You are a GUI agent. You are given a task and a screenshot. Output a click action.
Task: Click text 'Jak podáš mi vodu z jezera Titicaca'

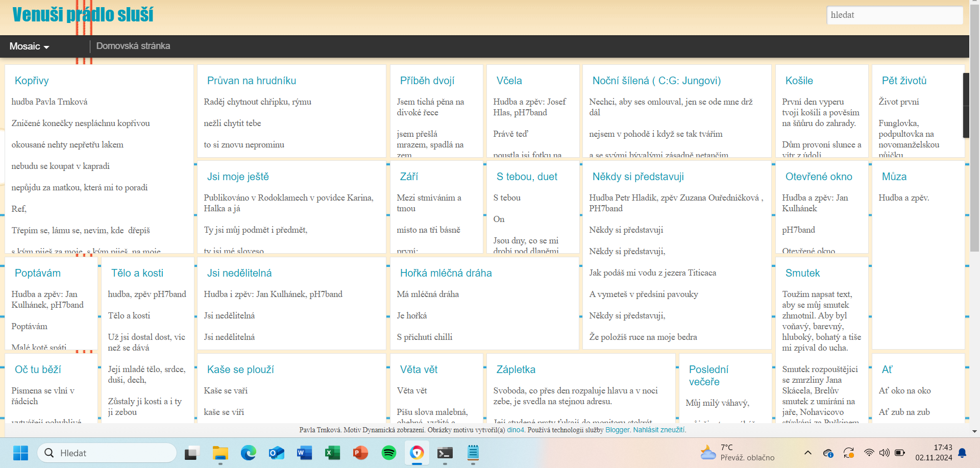tap(652, 273)
